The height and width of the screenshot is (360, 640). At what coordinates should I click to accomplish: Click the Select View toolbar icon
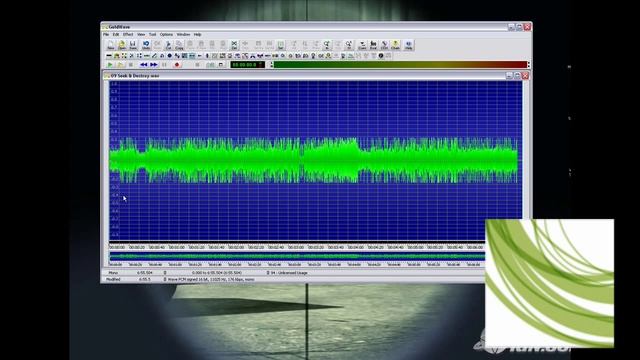258,45
